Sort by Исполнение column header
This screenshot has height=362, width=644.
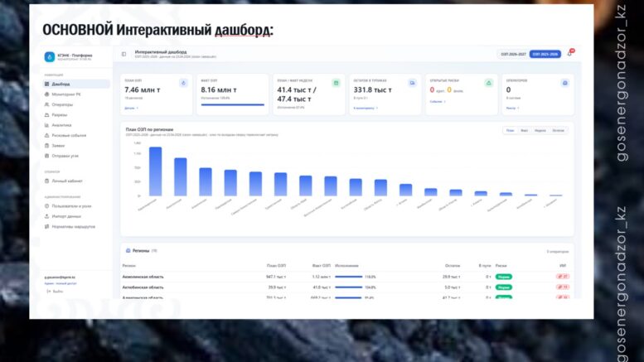tap(346, 266)
